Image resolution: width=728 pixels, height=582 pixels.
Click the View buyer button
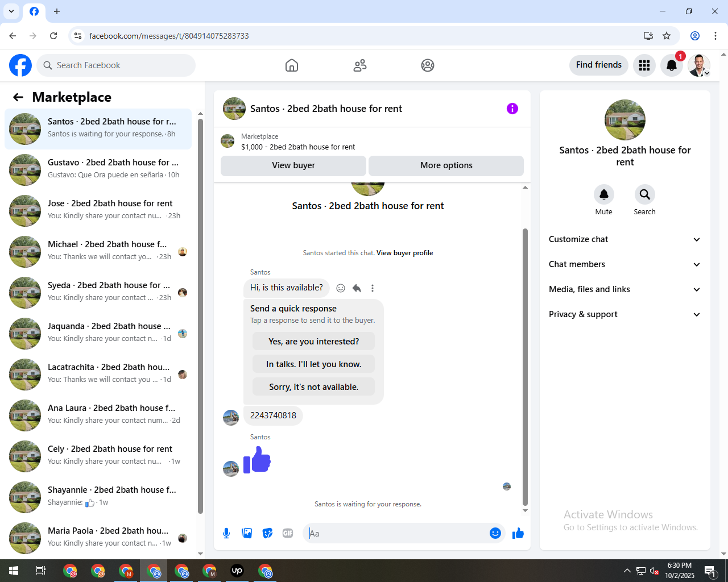[x=293, y=165]
